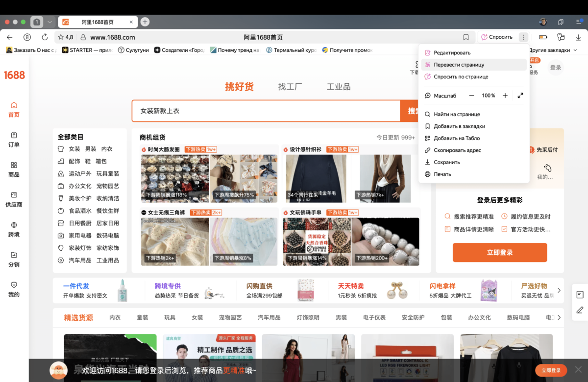Click the bookmark icon in the address bar
Image resolution: width=588 pixels, height=382 pixels.
[466, 37]
